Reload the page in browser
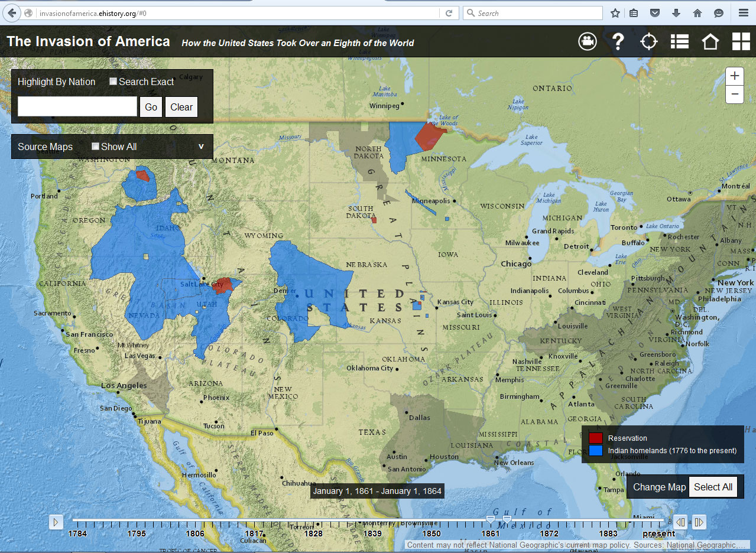Screen dimensions: 756x553 (x=449, y=13)
